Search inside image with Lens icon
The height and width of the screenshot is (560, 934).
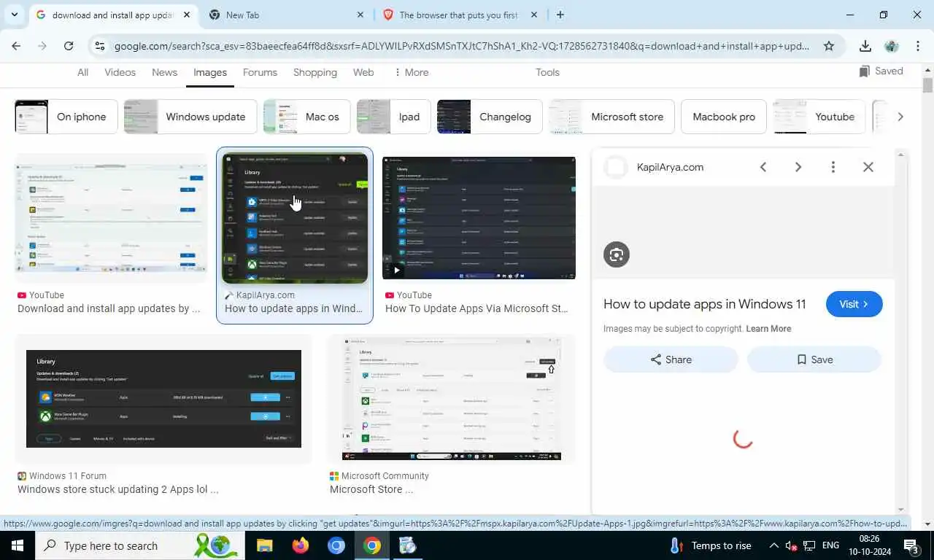[x=617, y=254]
